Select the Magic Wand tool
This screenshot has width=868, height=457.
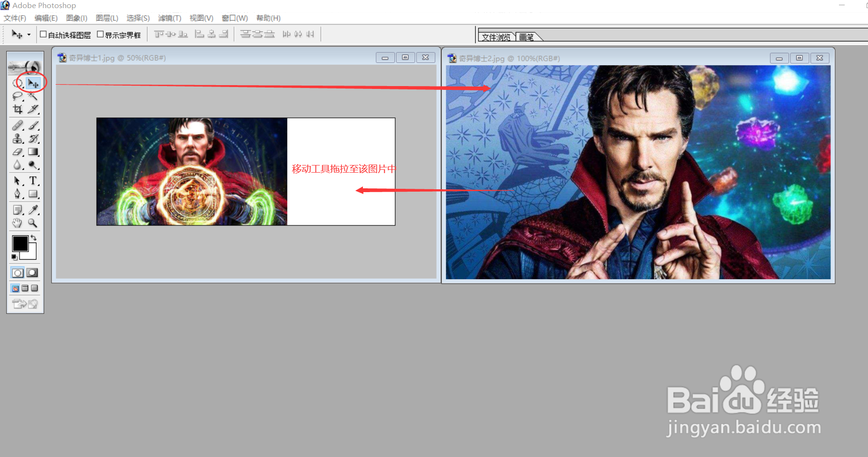coord(33,96)
